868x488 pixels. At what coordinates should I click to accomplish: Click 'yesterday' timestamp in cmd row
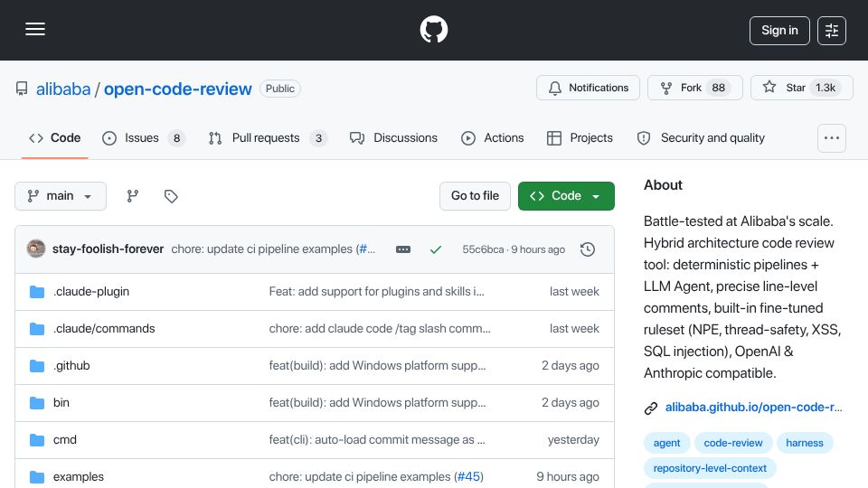pyautogui.click(x=573, y=440)
